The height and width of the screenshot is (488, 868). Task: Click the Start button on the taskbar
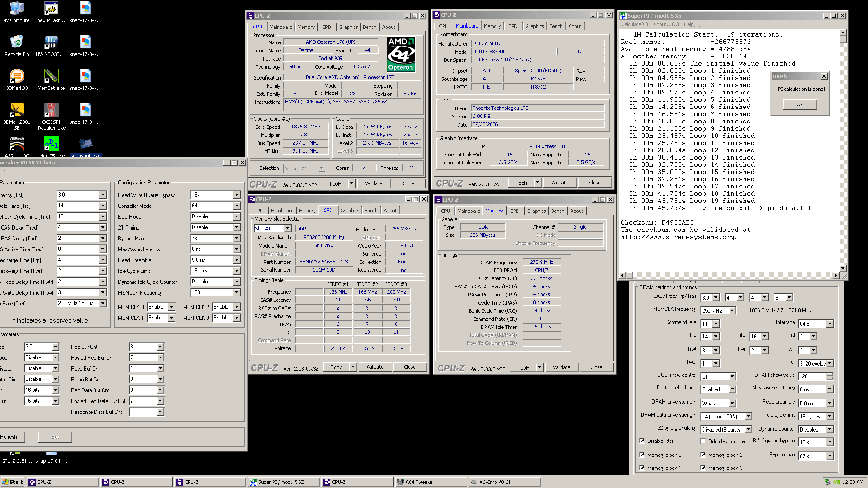pos(12,482)
